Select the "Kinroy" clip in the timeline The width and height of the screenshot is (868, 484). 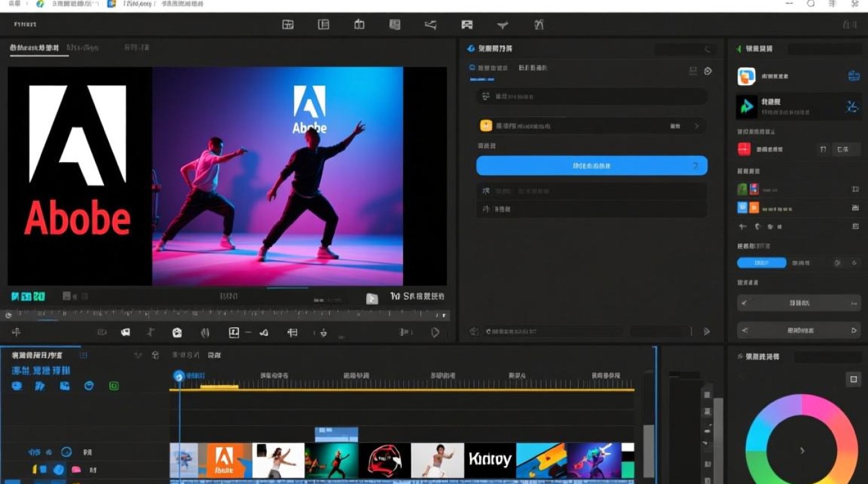pos(490,460)
